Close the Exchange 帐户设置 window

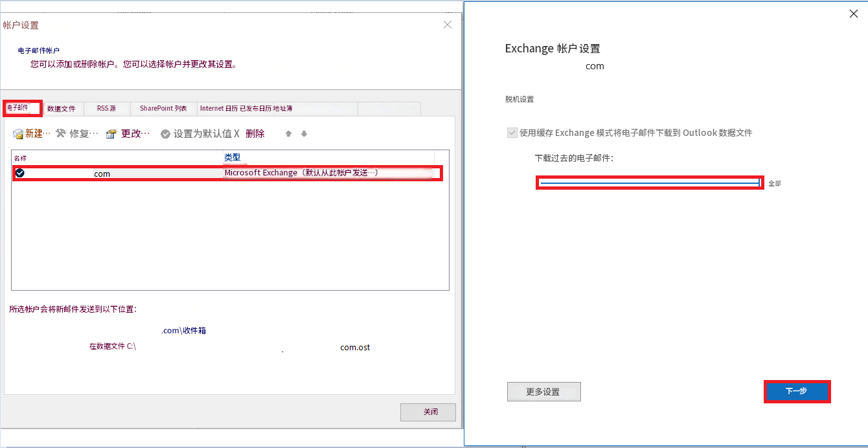pos(854,14)
